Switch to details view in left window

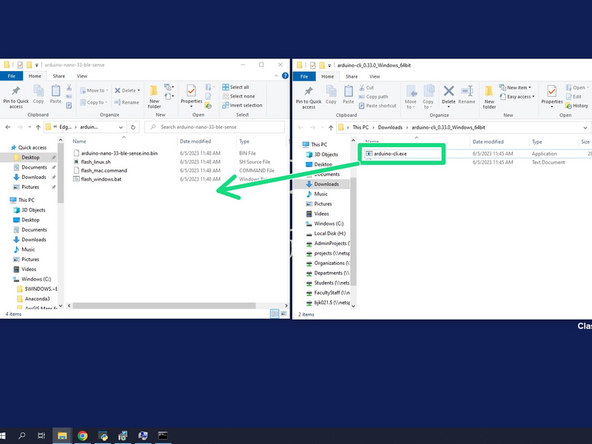click(x=274, y=313)
